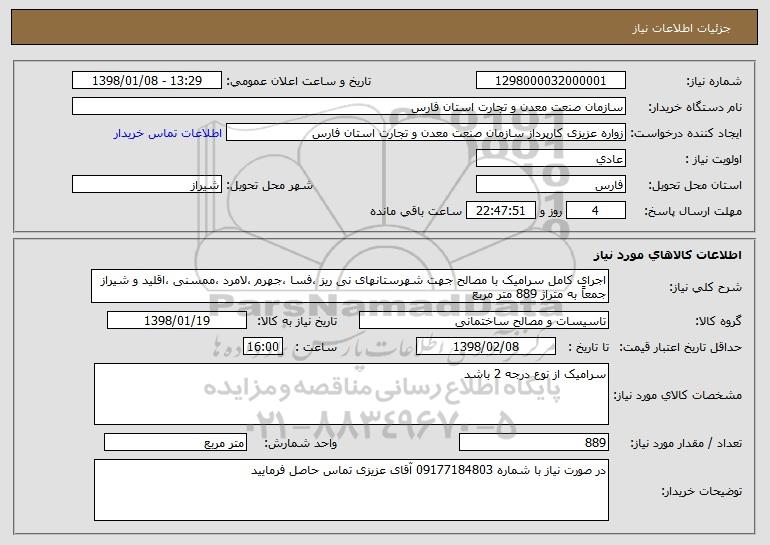Select the اولویت نیاز field showing عادي

550,159
